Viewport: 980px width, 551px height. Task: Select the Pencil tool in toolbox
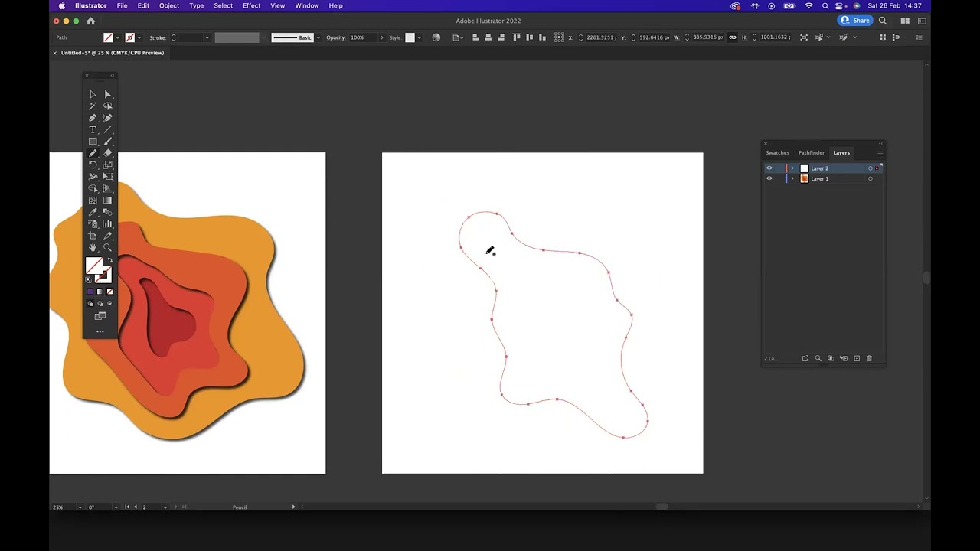click(x=93, y=153)
